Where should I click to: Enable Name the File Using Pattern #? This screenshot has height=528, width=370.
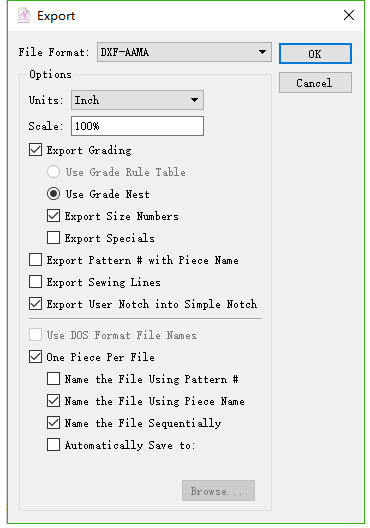pyautogui.click(x=54, y=379)
